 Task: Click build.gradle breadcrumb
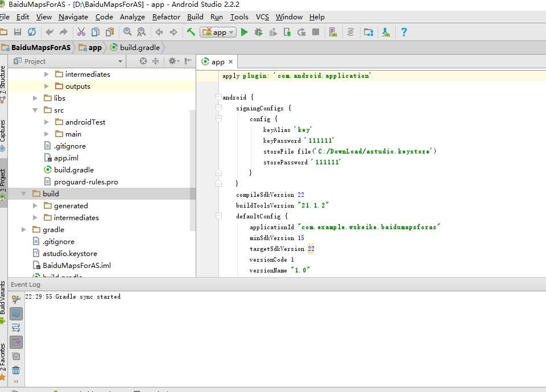(x=135, y=47)
